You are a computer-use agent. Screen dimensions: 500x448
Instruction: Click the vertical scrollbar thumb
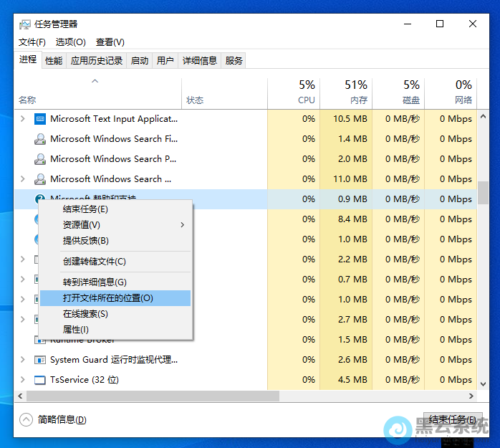click(483, 193)
